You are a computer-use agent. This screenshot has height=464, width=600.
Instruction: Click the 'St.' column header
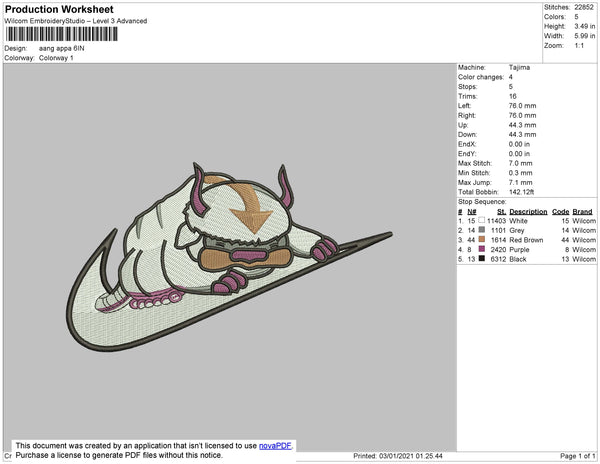(501, 212)
